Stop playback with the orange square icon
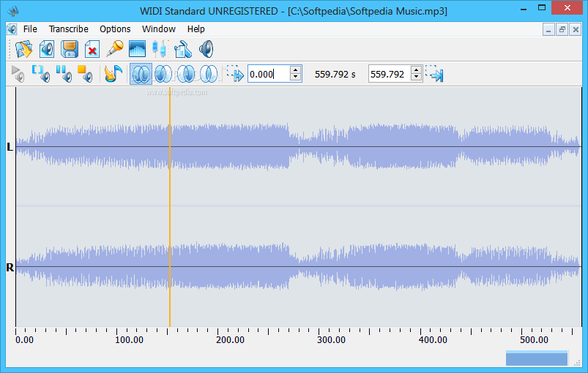Viewport: 588px width, 373px height. [x=85, y=74]
